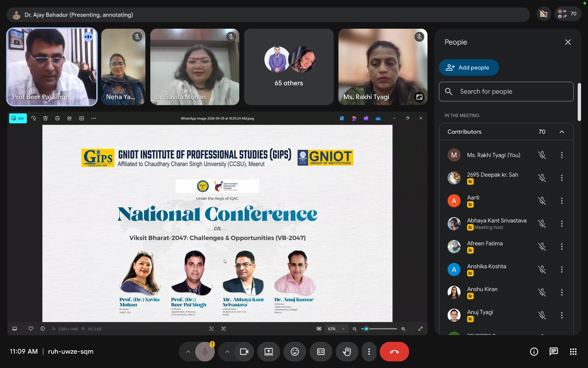Open more actions for Aarti

coord(562,201)
